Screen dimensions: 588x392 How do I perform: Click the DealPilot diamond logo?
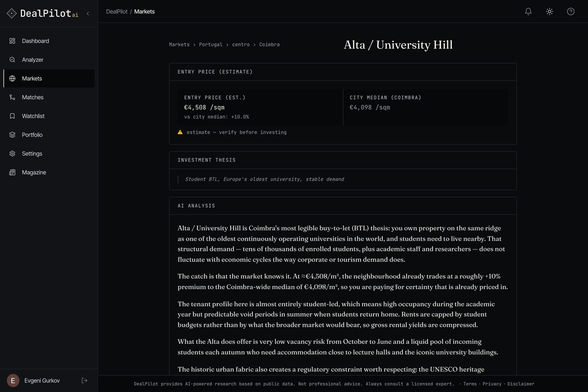click(12, 13)
